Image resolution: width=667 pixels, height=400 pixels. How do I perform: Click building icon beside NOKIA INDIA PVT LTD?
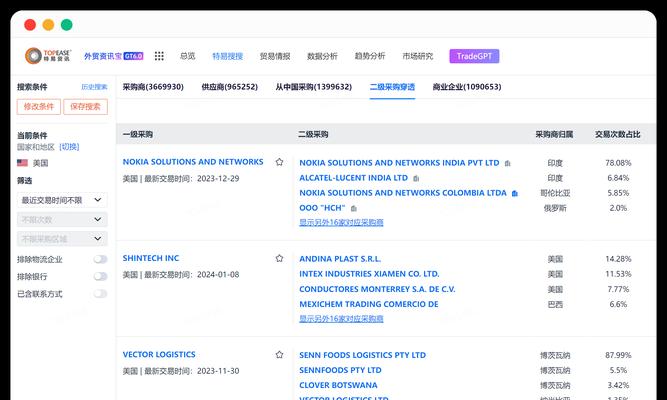click(507, 163)
